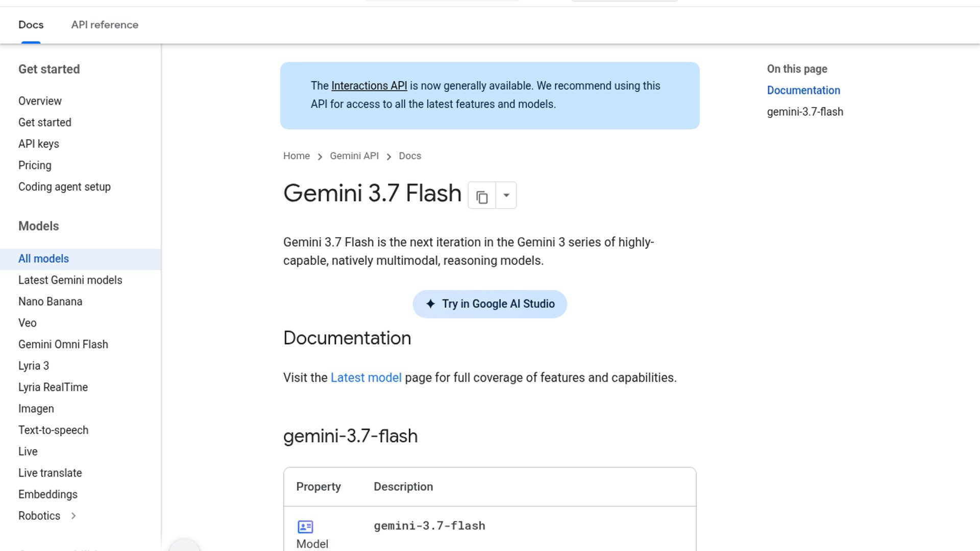
Task: Open Lyria 3 sidebar item
Action: [34, 366]
